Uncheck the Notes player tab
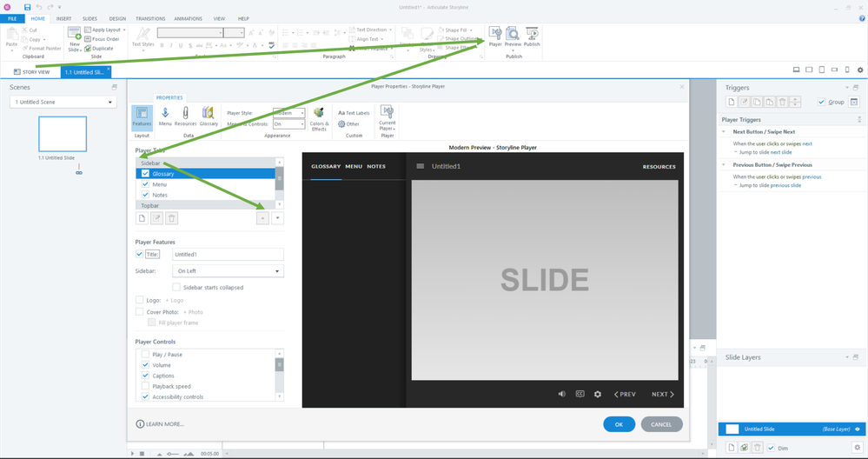The height and width of the screenshot is (459, 868). (x=146, y=195)
